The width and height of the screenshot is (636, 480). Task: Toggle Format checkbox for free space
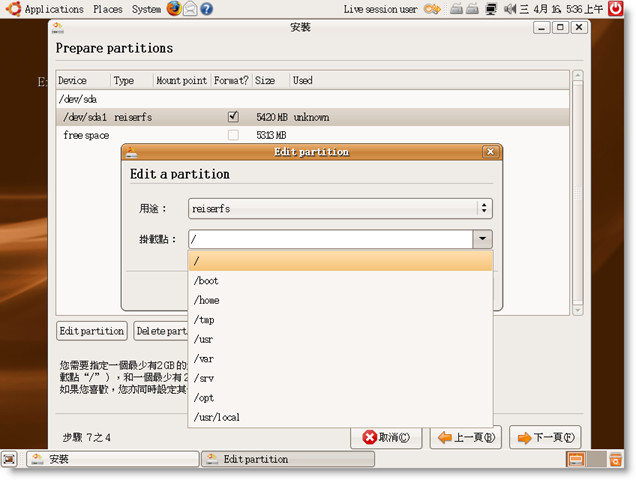233,135
